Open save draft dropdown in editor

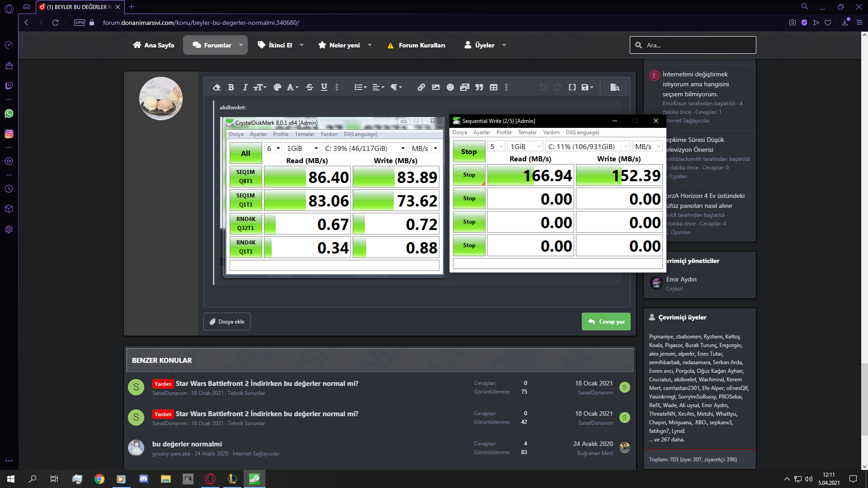[x=587, y=87]
